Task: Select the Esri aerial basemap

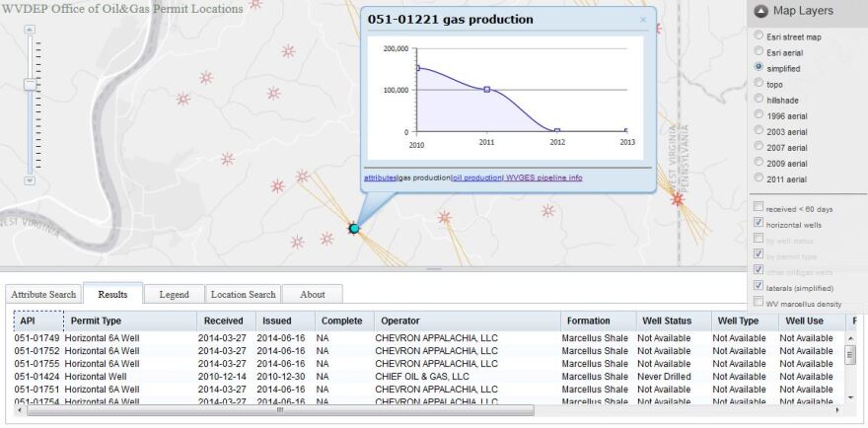Action: [759, 51]
